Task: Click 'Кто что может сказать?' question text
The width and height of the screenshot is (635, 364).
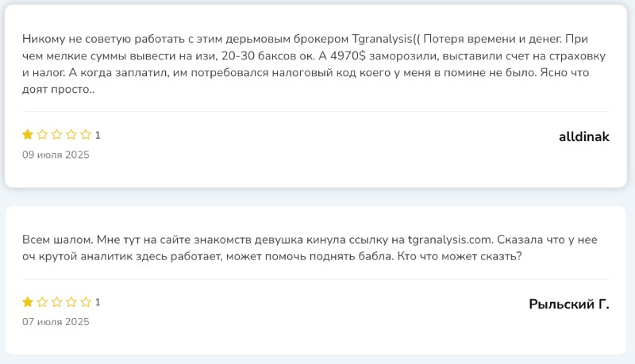Action: click(460, 256)
